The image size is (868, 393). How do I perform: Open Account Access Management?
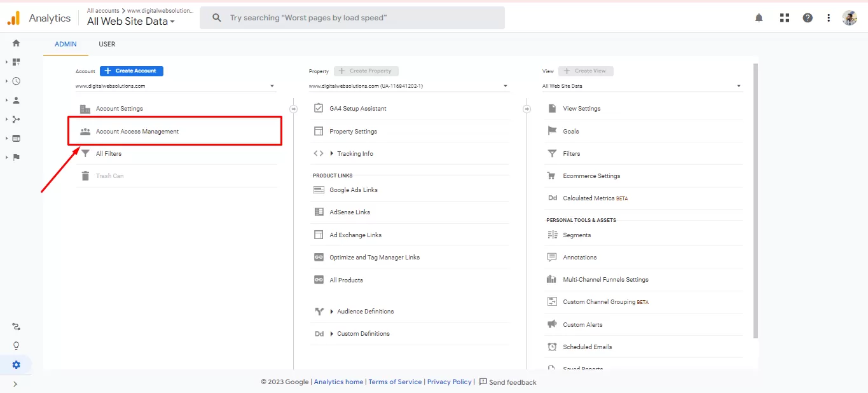point(137,132)
